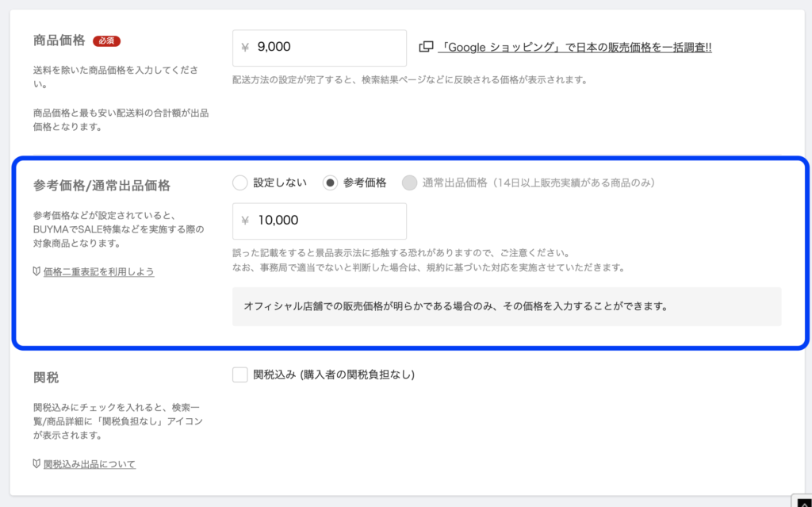This screenshot has height=507, width=812.
Task: Enable the 関税込み checkbox
Action: point(240,374)
